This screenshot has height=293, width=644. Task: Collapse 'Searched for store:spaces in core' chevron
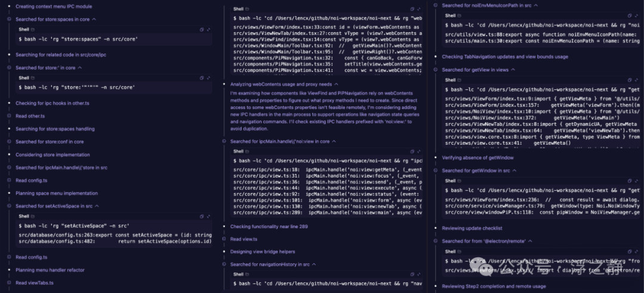pos(94,19)
